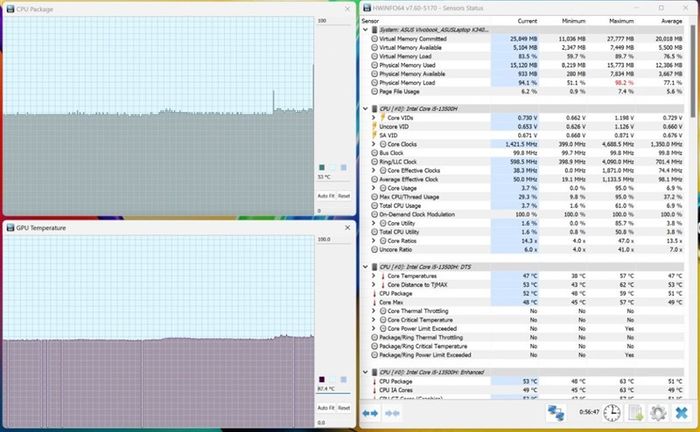This screenshot has height=432, width=700.
Task: Click the Maximum column header
Action: coord(622,20)
